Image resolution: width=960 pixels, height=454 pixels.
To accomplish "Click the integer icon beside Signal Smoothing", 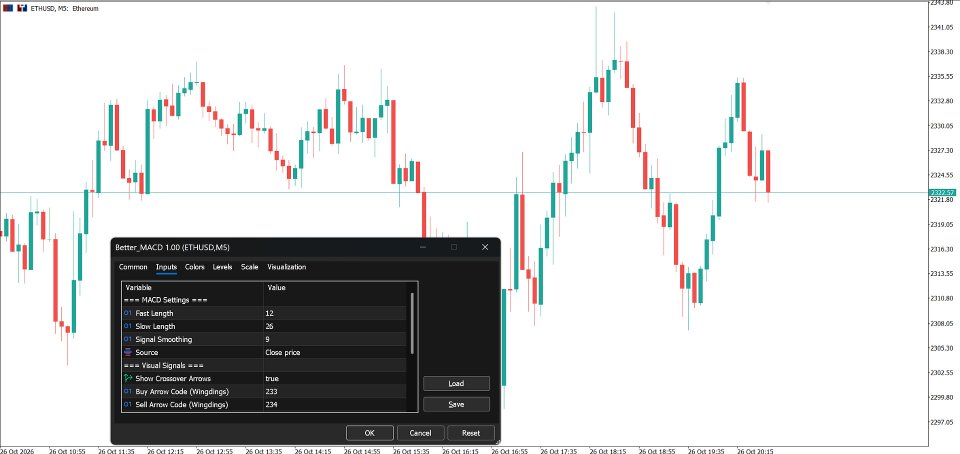I will click(128, 339).
